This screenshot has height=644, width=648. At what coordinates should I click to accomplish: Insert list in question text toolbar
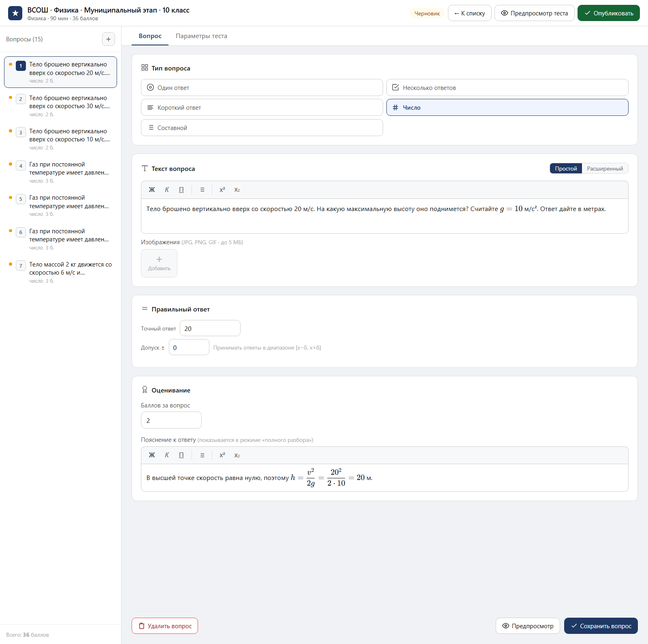click(202, 190)
